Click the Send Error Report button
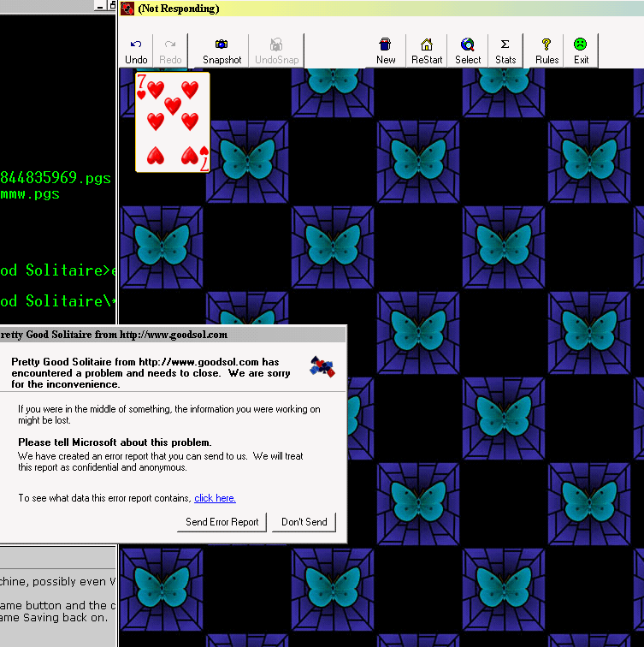 [x=222, y=522]
